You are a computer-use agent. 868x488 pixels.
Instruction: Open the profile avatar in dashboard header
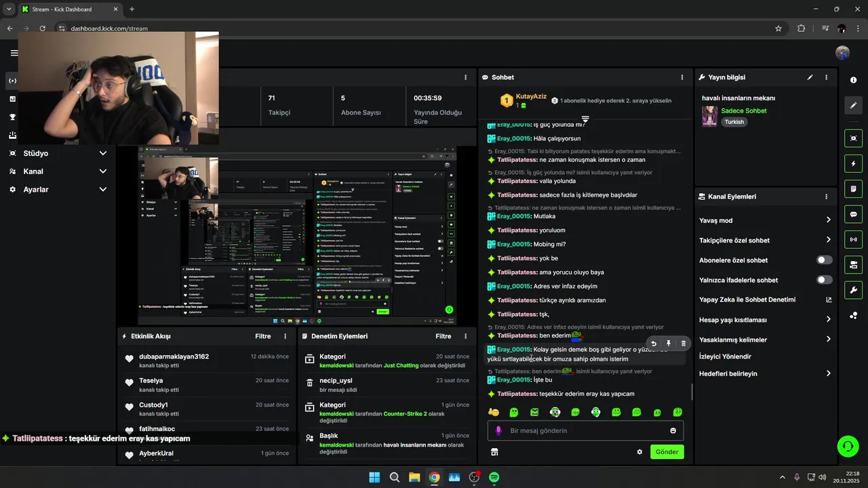point(843,53)
